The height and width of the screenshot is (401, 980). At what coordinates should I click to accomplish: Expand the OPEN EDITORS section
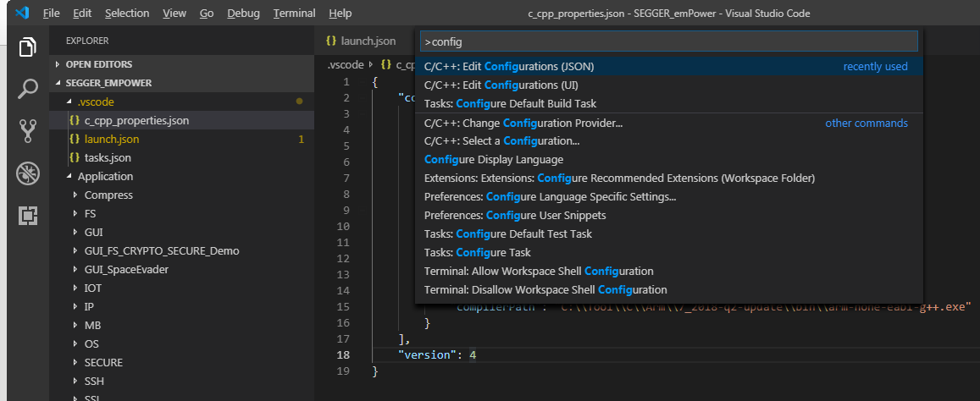click(181, 64)
